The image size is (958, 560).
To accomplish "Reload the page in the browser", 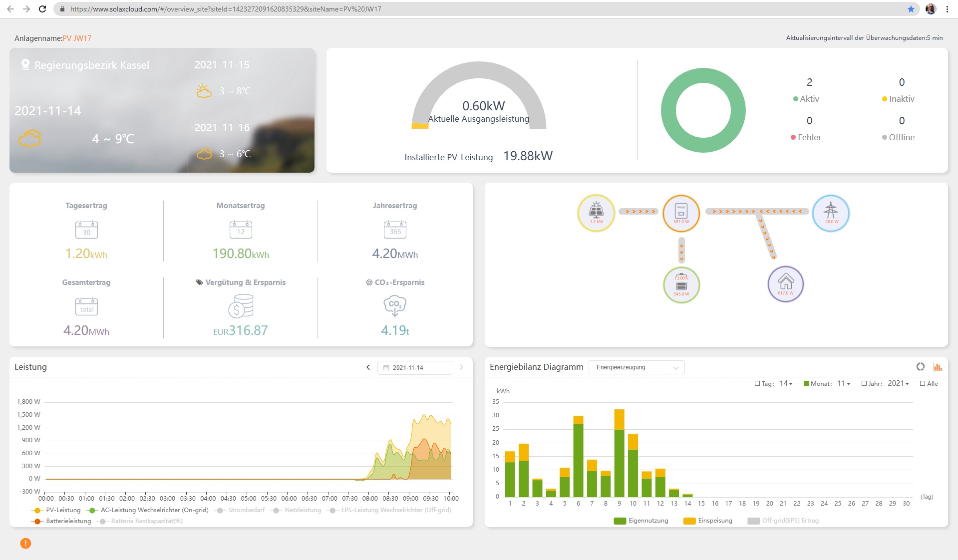I will click(x=42, y=9).
